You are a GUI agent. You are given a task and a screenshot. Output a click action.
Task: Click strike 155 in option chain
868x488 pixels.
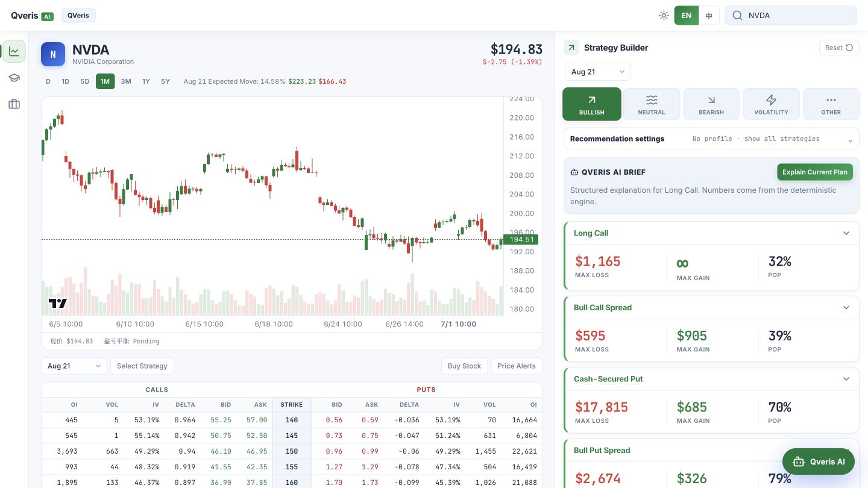(292, 467)
